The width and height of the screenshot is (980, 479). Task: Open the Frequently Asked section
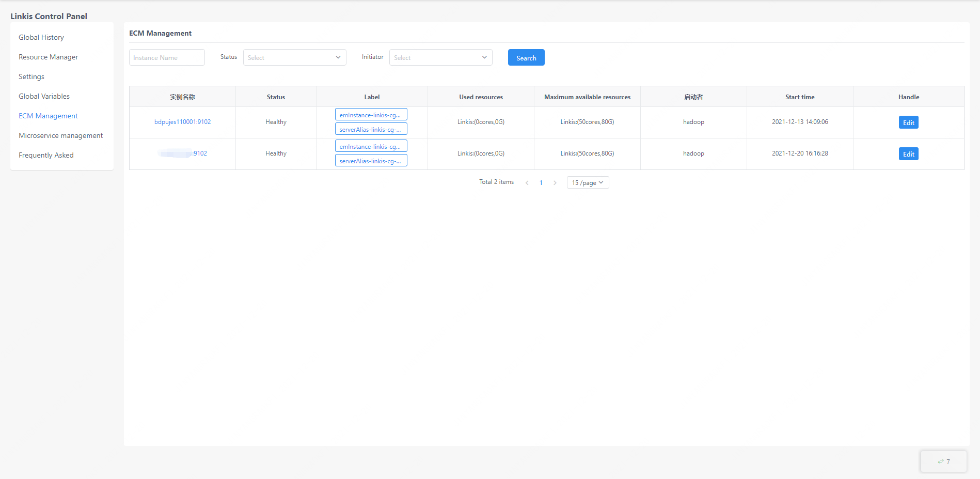[x=46, y=156]
